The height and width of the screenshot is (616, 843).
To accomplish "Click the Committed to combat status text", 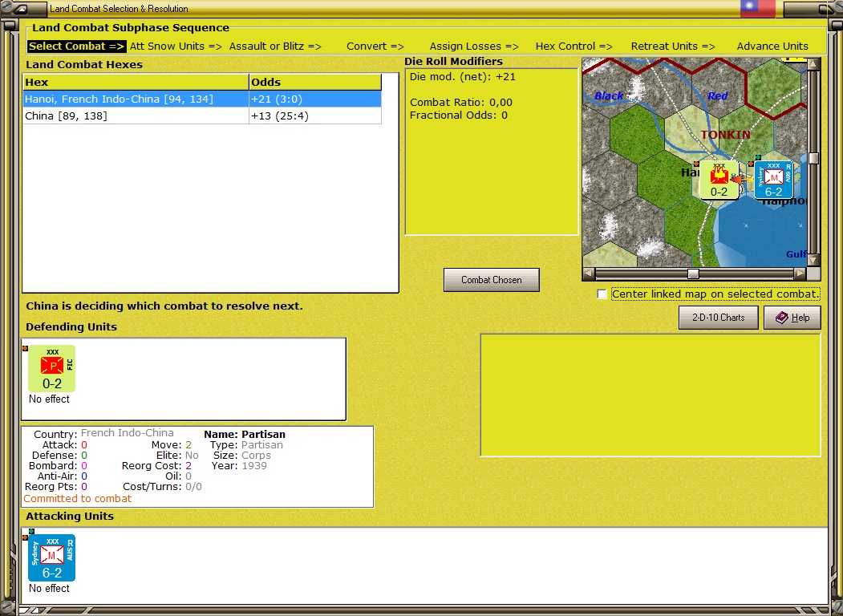I will coord(78,498).
